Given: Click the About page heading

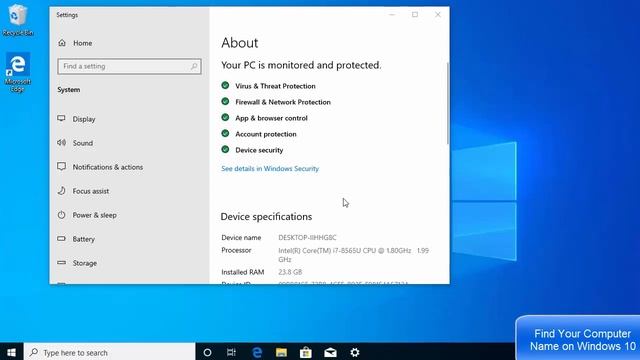Looking at the screenshot, I should pyautogui.click(x=240, y=43).
